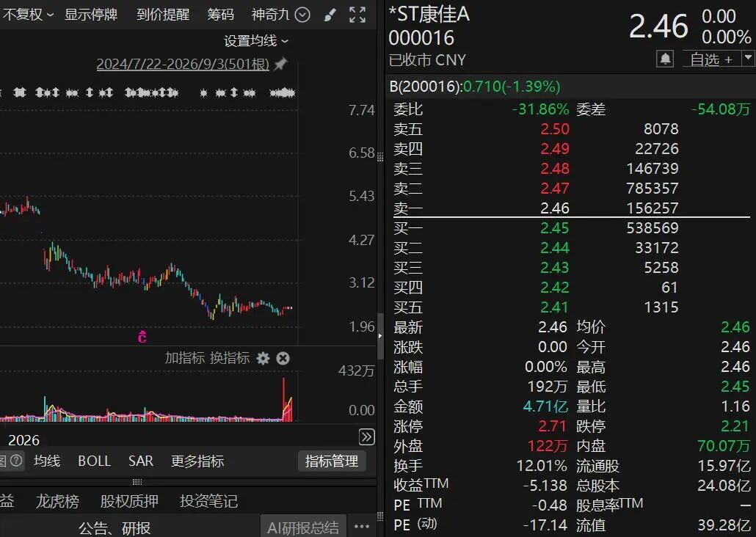756x537 pixels.
Task: Click 卖二 price 2.47
Action: (x=554, y=188)
